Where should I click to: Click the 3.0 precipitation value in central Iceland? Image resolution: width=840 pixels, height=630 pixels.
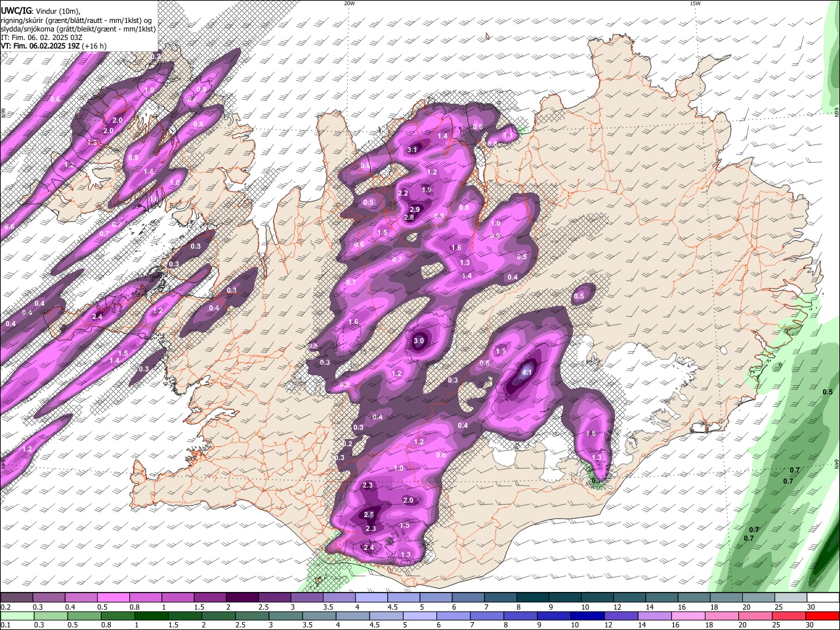(x=419, y=341)
